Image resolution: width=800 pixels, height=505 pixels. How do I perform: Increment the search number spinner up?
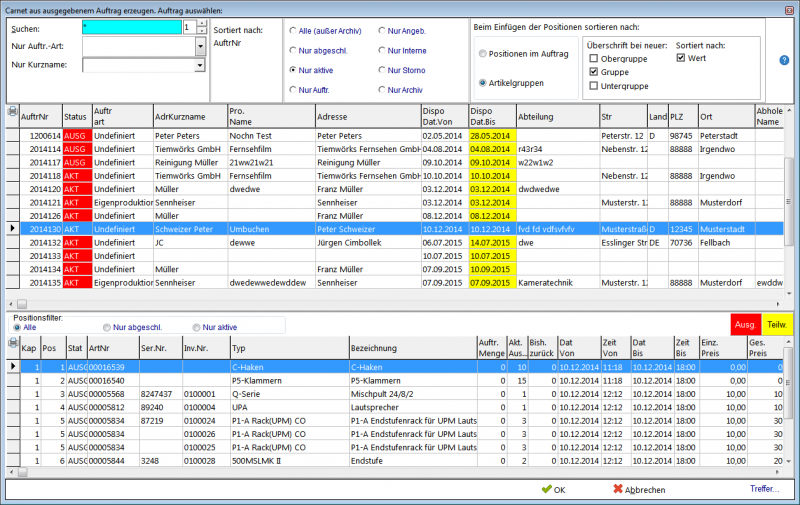click(202, 23)
